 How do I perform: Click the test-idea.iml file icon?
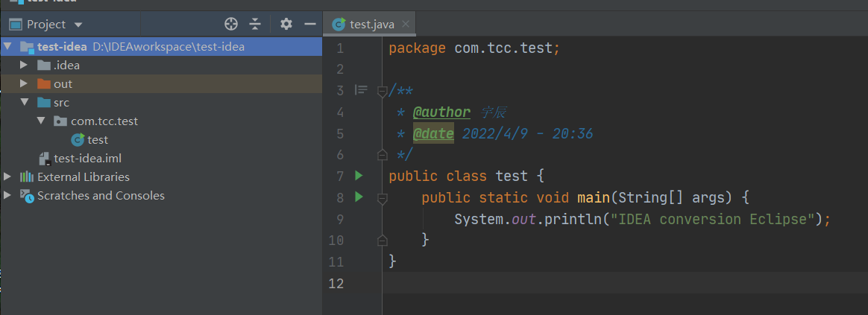(45, 159)
